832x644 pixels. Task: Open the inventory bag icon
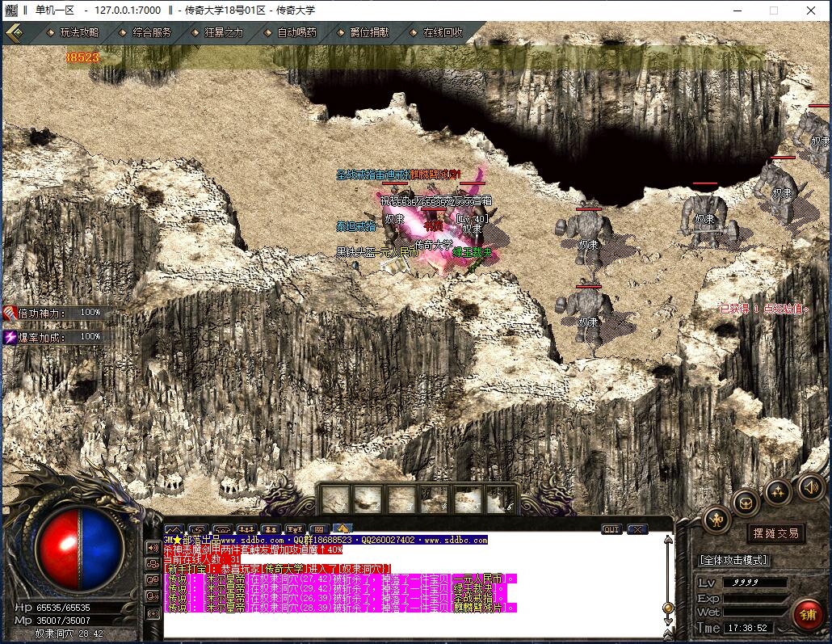pyautogui.click(x=746, y=502)
